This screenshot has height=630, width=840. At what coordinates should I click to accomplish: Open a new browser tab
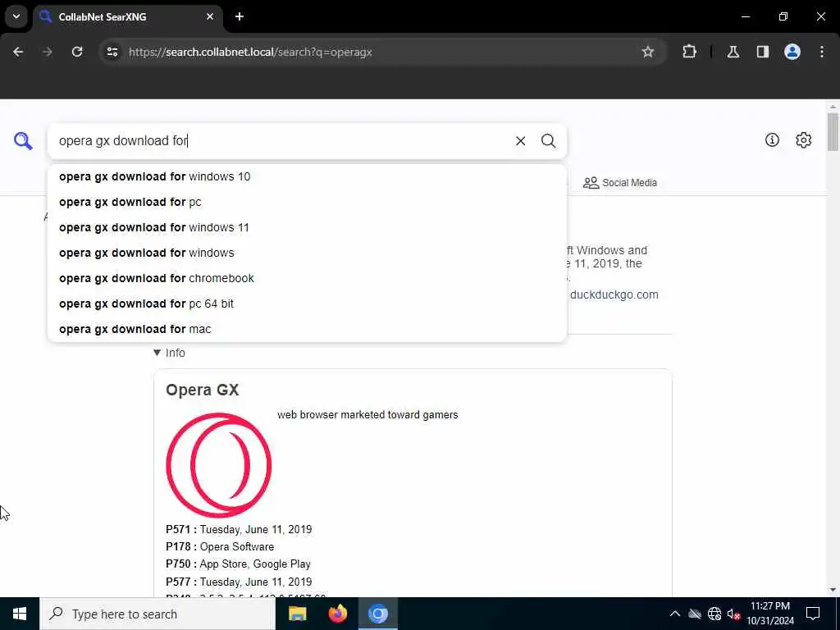point(240,16)
